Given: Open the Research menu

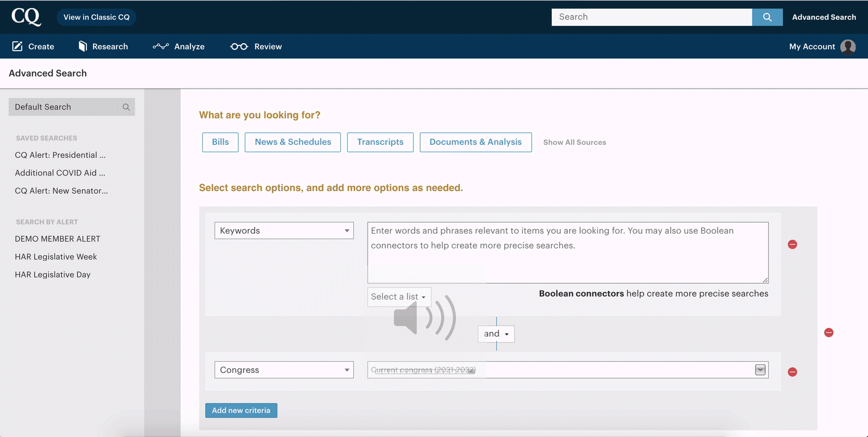Looking at the screenshot, I should click(x=103, y=47).
